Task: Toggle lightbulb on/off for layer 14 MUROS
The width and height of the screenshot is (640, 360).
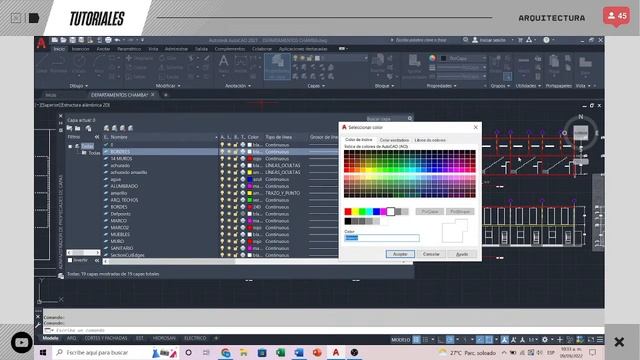Action: point(222,159)
